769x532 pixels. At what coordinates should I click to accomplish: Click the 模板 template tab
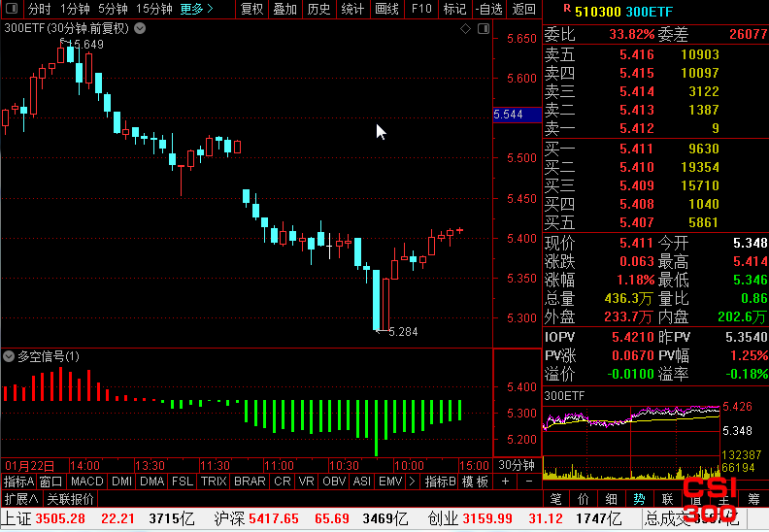click(475, 482)
